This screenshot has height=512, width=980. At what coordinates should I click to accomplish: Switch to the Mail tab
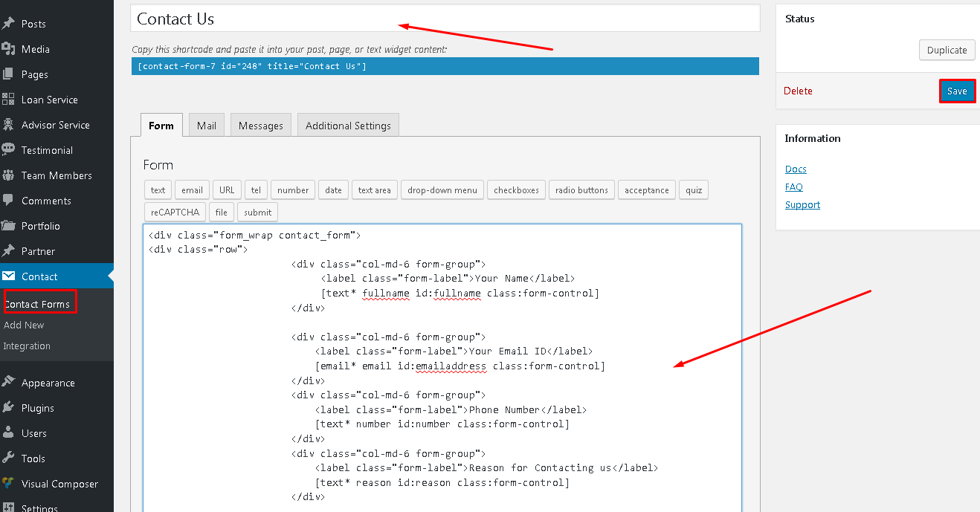pyautogui.click(x=207, y=126)
